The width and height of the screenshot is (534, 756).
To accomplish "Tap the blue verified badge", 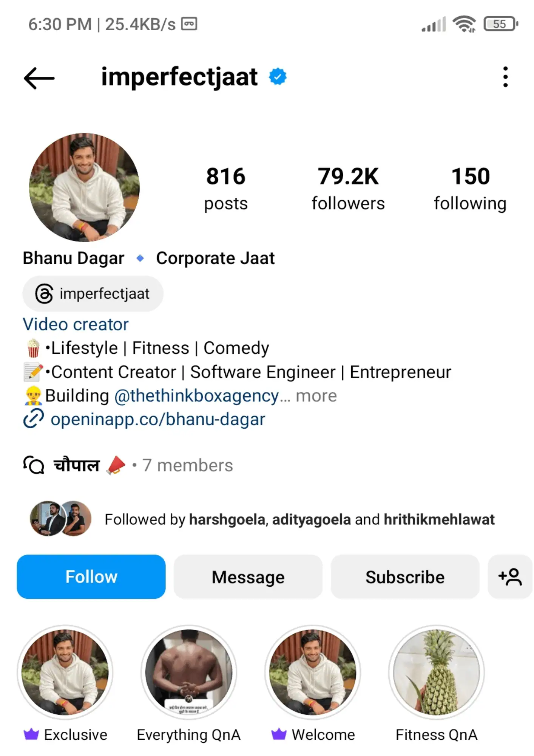I will pyautogui.click(x=278, y=77).
